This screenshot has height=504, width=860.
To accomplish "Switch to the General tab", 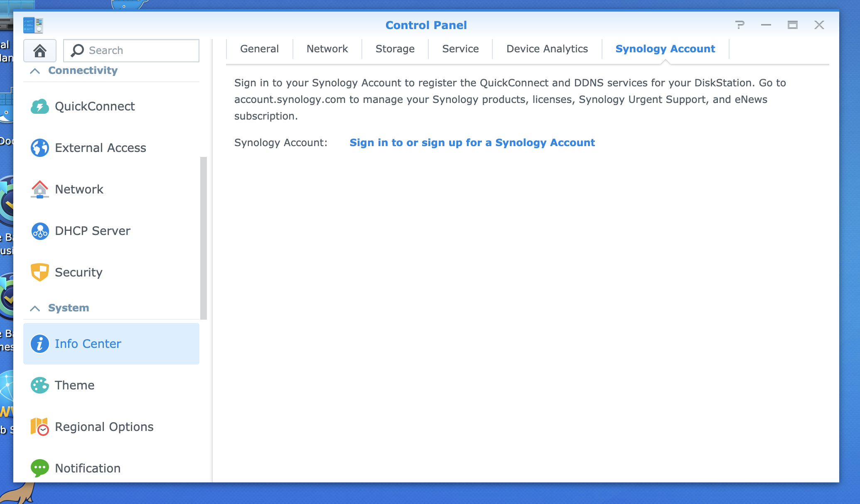I will tap(259, 49).
